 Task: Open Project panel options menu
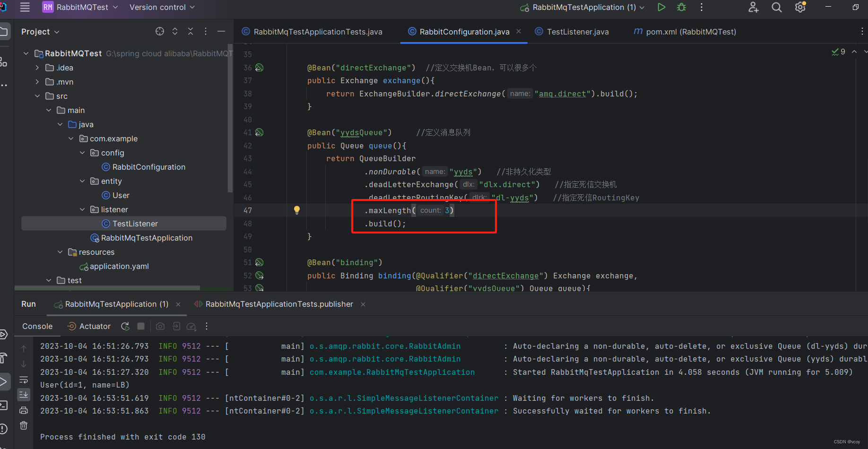(x=206, y=31)
